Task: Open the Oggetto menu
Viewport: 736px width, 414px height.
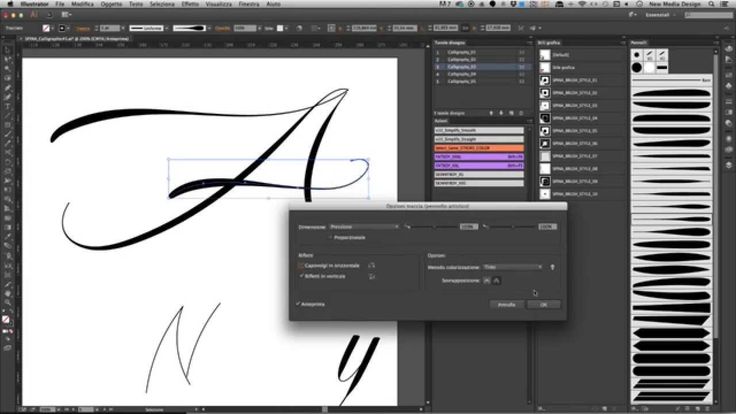Action: pos(111,4)
